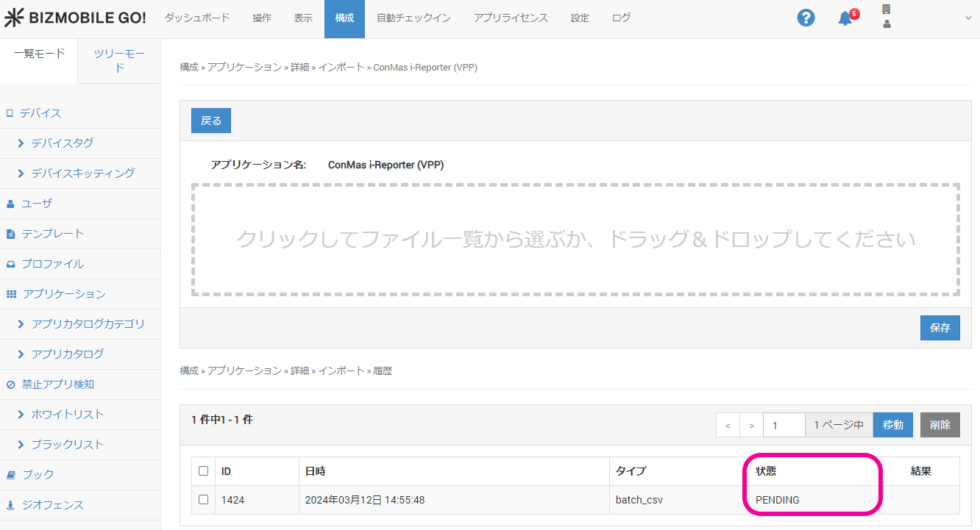Open ジオフェンス in the sidebar
Image resolution: width=980 pixels, height=530 pixels.
(x=52, y=505)
